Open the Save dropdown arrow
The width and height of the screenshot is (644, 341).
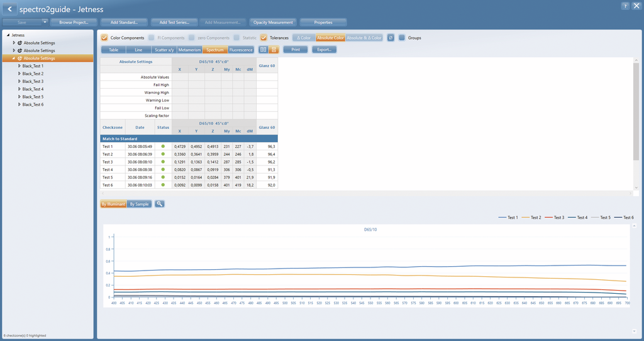(x=45, y=22)
